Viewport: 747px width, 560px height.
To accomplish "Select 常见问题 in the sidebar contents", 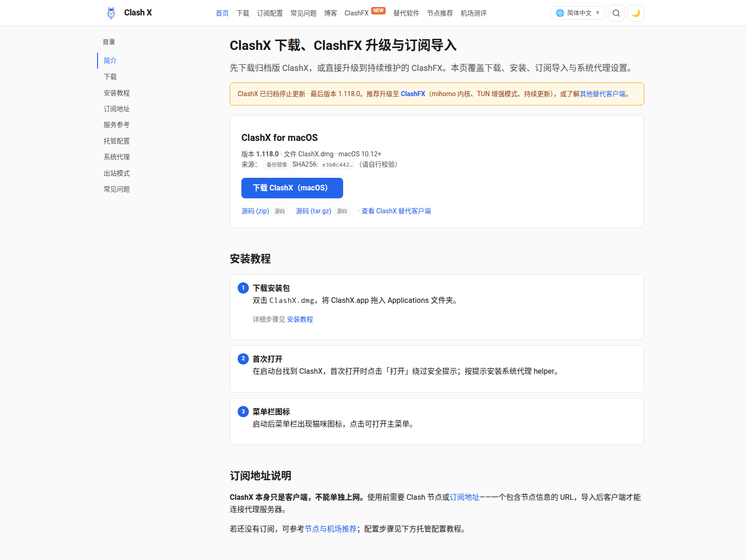I will [x=117, y=189].
